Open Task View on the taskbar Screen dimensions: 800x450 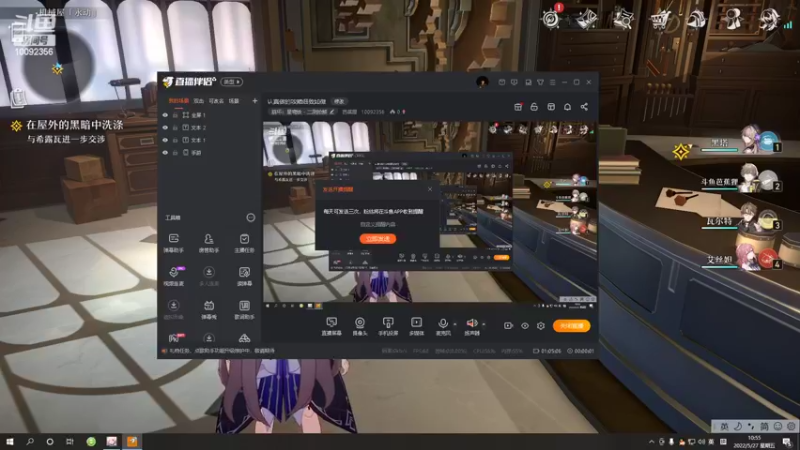tap(70, 442)
